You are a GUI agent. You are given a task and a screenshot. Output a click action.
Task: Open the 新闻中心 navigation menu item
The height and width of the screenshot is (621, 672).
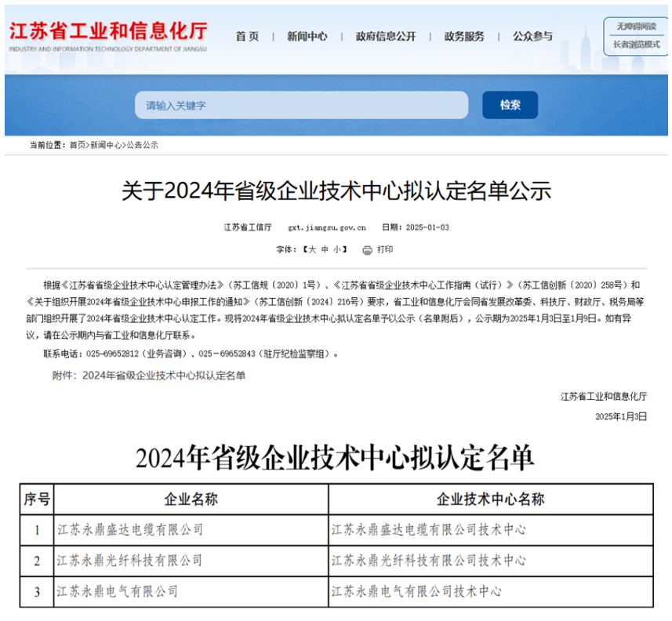coord(307,37)
